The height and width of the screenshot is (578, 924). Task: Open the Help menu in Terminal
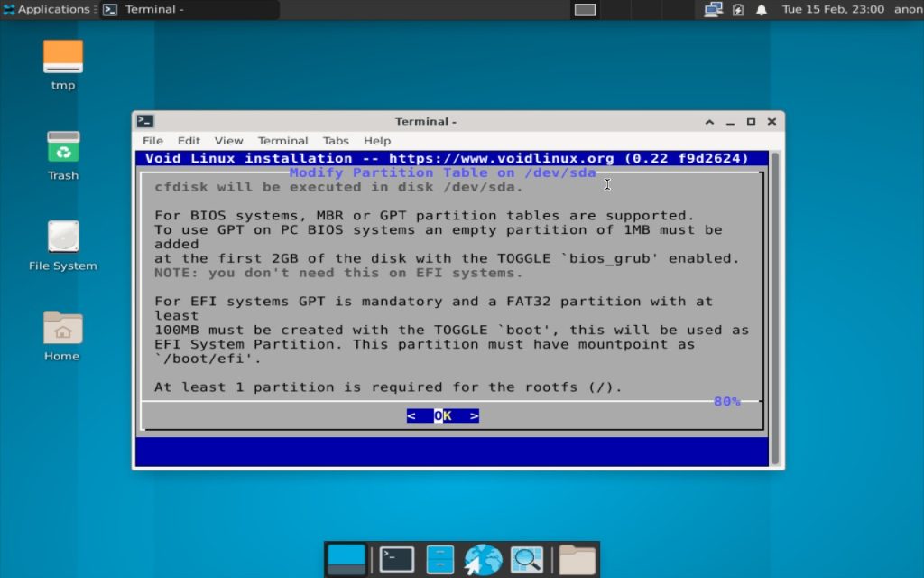tap(377, 140)
